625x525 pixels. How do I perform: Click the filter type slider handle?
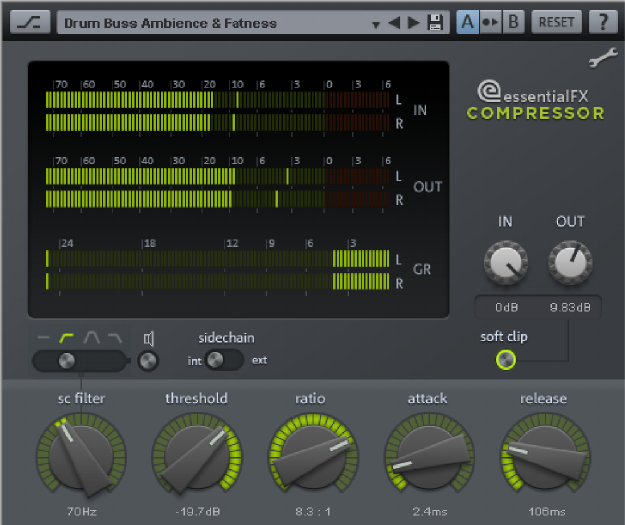67,361
